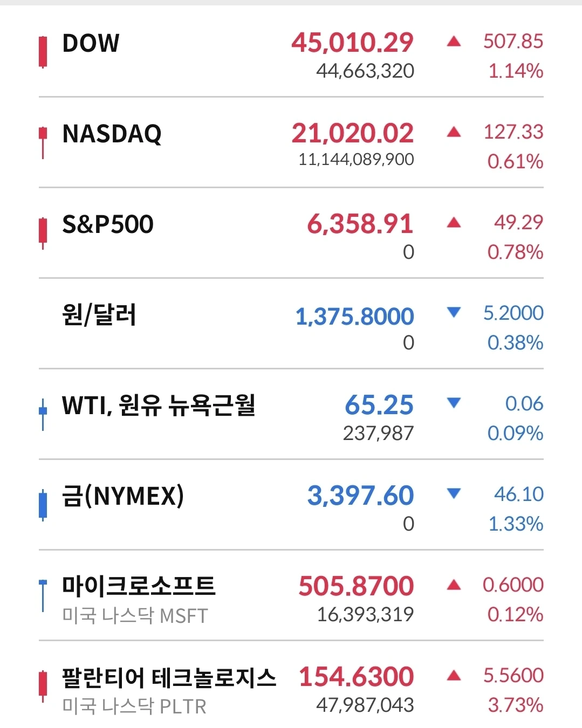Tap the S&P500 candlestick icon
The image size is (582, 728).
43,233
